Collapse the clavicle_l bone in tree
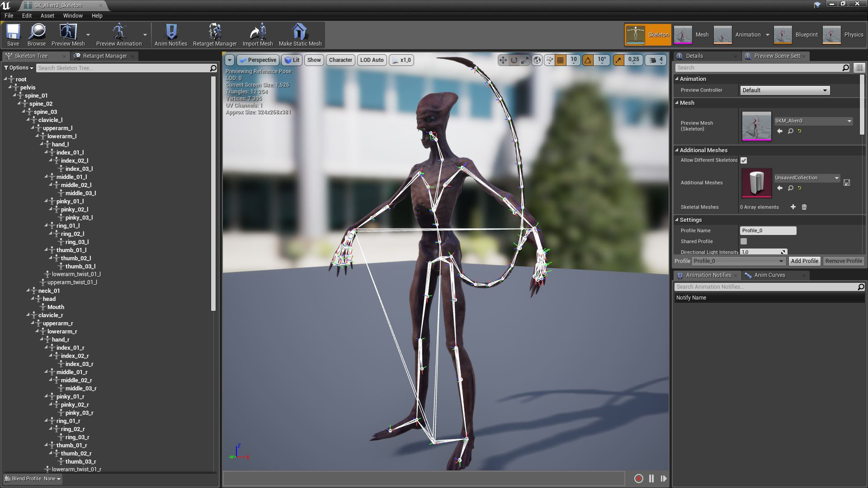 click(x=28, y=120)
